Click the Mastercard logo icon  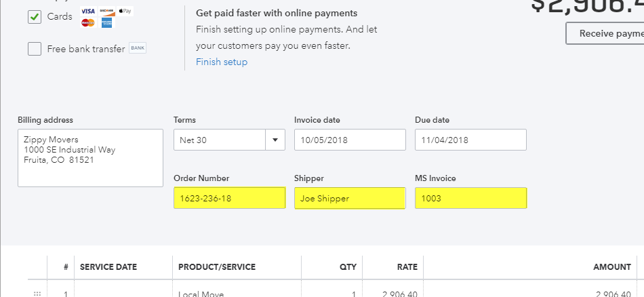click(87, 23)
